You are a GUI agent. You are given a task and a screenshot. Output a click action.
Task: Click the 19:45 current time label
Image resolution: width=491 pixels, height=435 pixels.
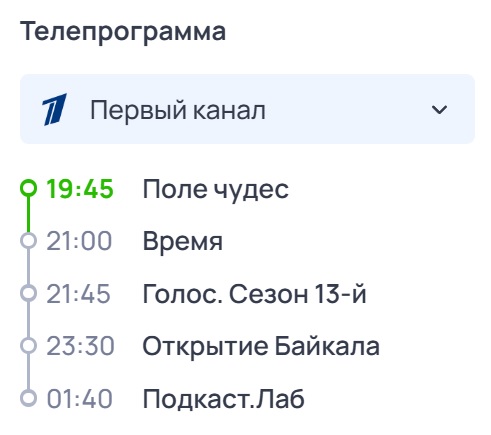coord(80,189)
